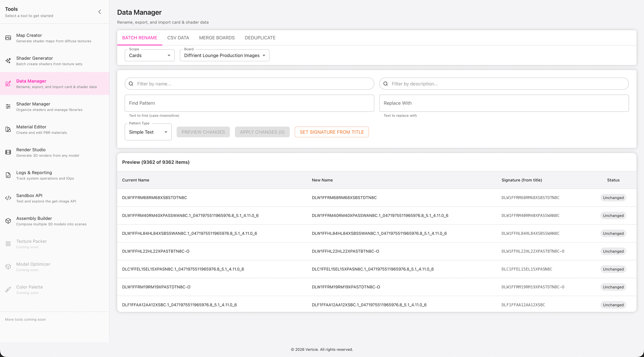
Task: Click Set Signature From Title button
Action: click(332, 132)
